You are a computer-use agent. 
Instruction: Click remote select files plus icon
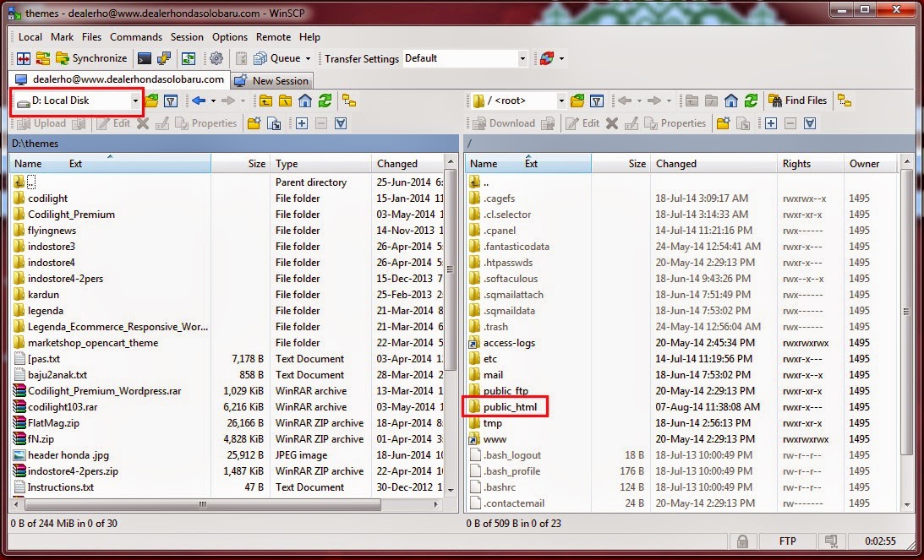click(x=771, y=123)
